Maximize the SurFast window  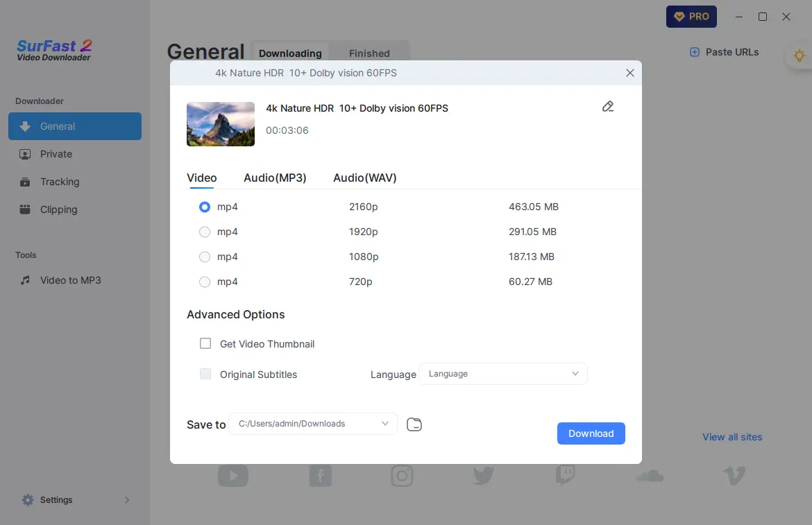point(763,17)
